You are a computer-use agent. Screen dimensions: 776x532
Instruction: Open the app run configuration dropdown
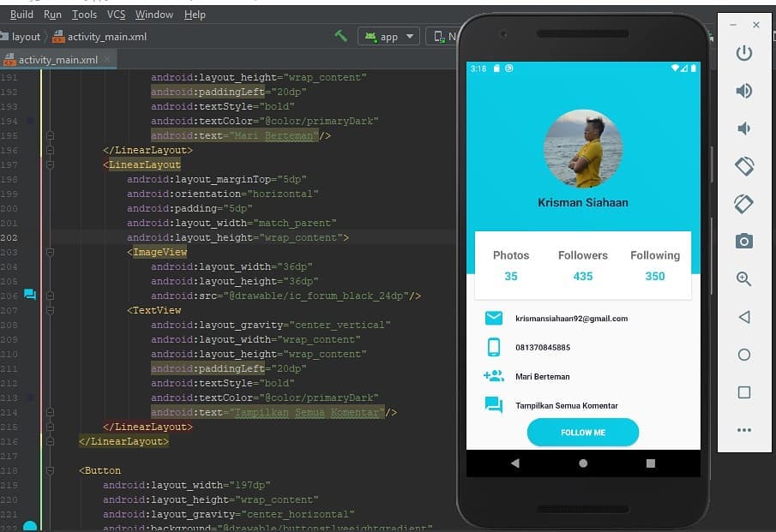point(390,37)
